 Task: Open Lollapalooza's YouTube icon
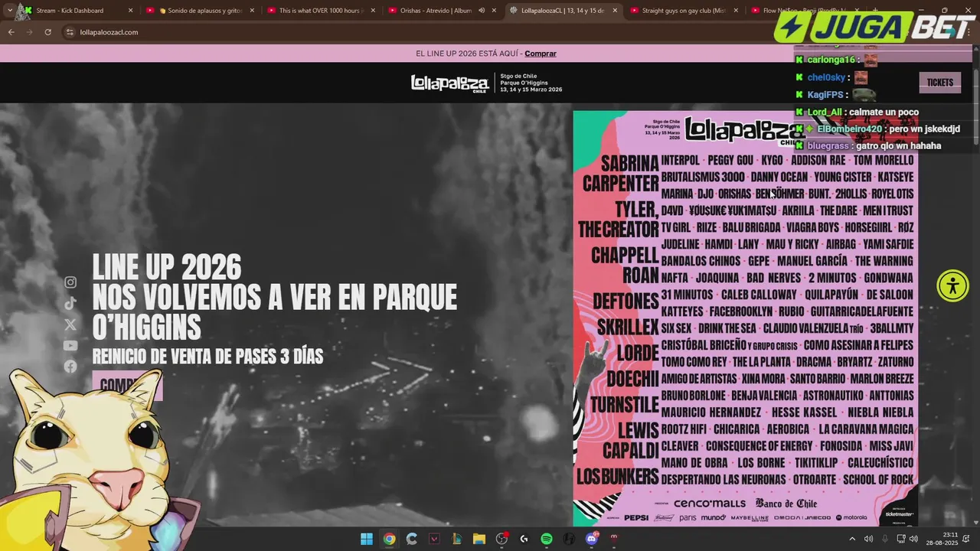click(70, 346)
